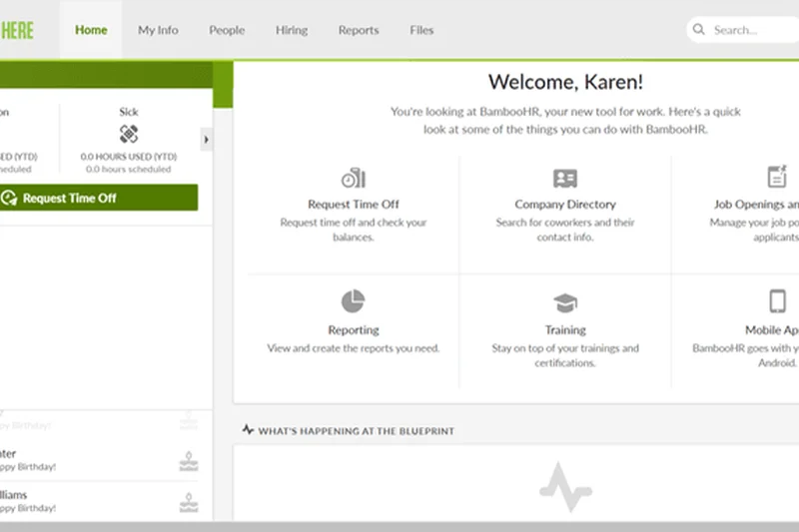This screenshot has height=532, width=799.
Task: Open the Files tab
Action: pyautogui.click(x=421, y=30)
